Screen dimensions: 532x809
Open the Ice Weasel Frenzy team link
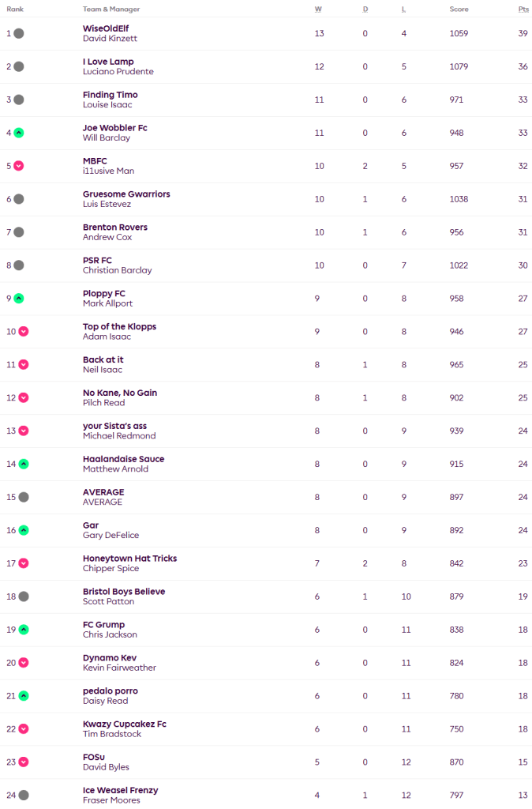click(x=120, y=791)
